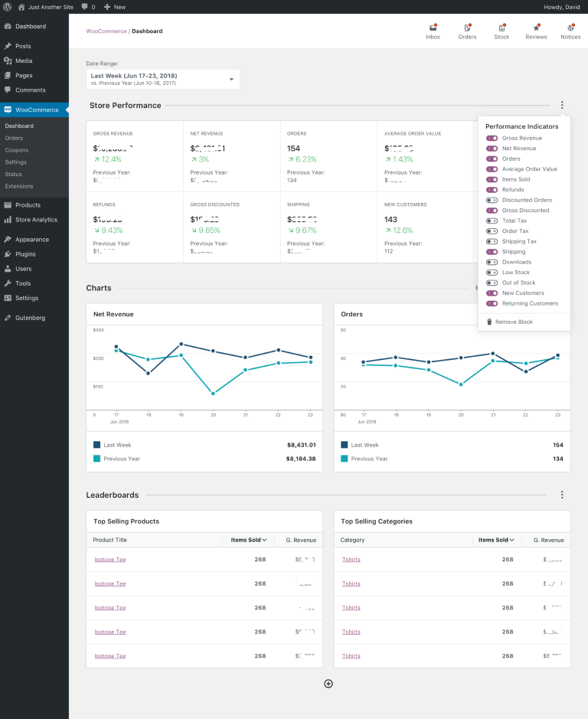The height and width of the screenshot is (719, 588).
Task: Enable the Low Stock indicator
Action: tap(492, 273)
